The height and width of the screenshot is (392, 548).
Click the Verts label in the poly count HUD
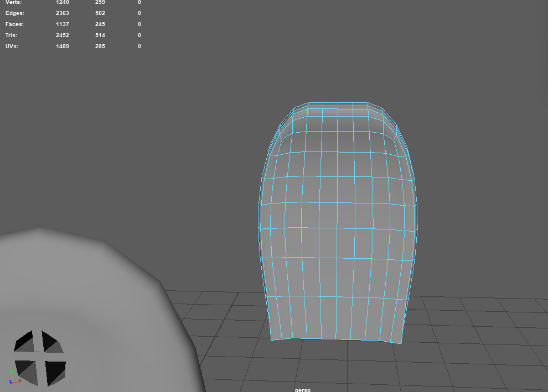(13, 2)
